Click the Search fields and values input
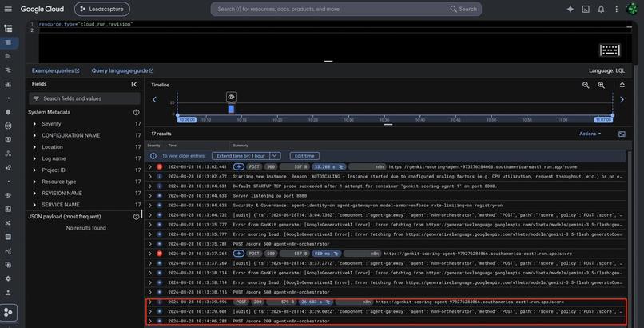 tap(85, 98)
